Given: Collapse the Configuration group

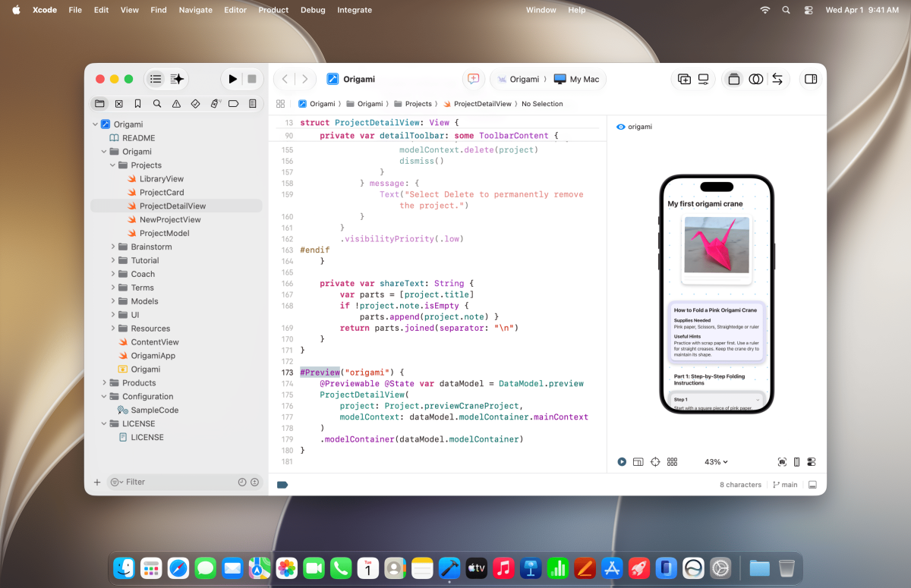Looking at the screenshot, I should (x=104, y=397).
